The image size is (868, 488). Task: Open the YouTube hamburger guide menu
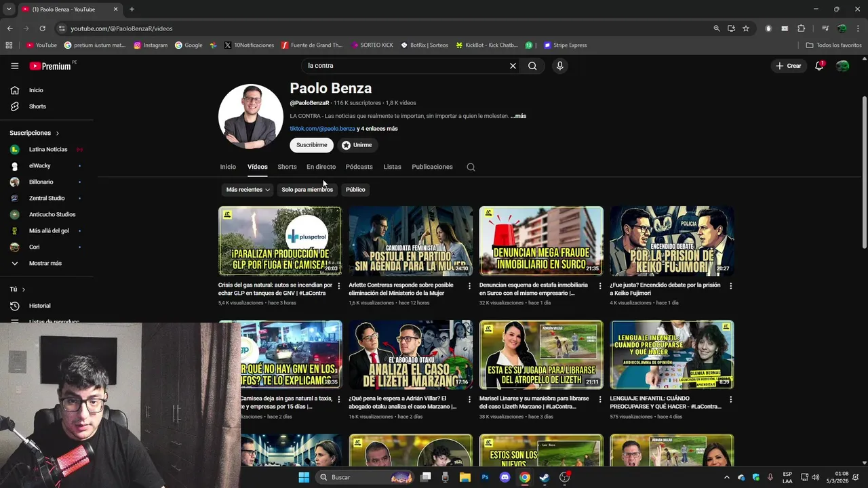click(x=14, y=66)
